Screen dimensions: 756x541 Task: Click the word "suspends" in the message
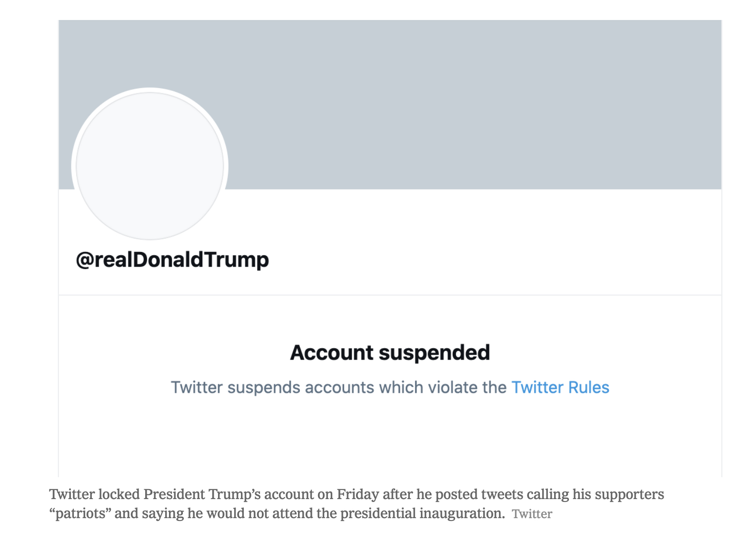pyautogui.click(x=264, y=388)
